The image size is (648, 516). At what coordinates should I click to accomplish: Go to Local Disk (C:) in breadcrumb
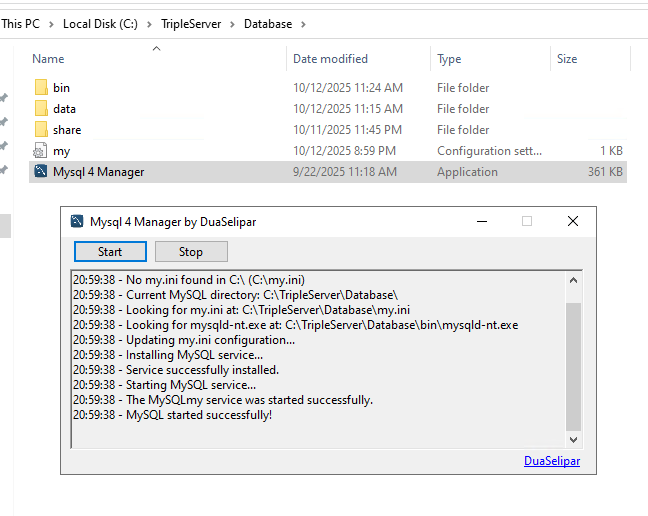pos(100,24)
